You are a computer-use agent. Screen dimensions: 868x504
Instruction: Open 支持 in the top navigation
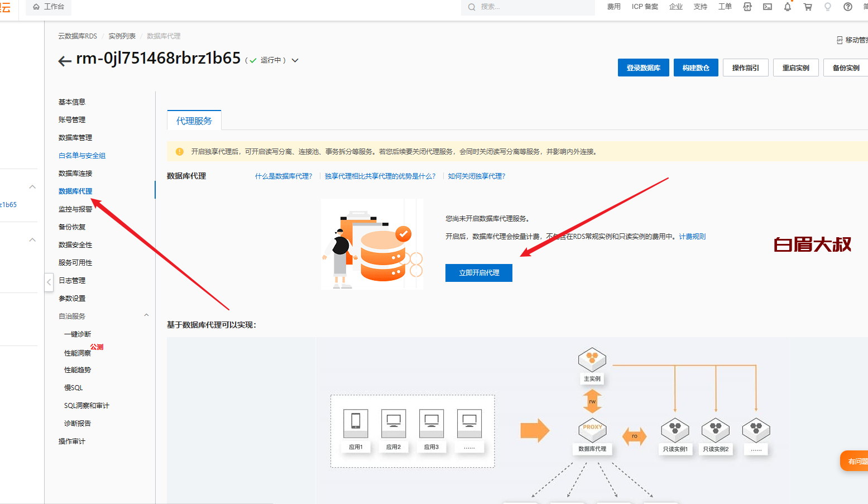pos(701,7)
